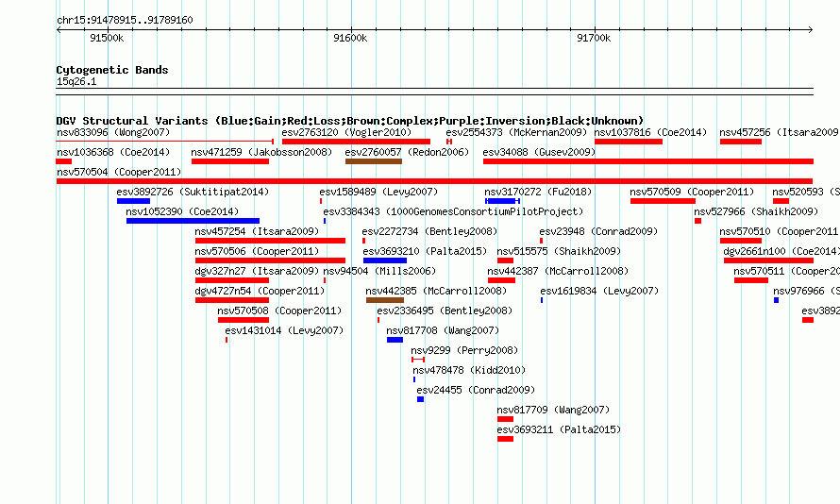Screen dimensions: 840x504
Task: Click the 91600k ruler label
Action: (350, 38)
